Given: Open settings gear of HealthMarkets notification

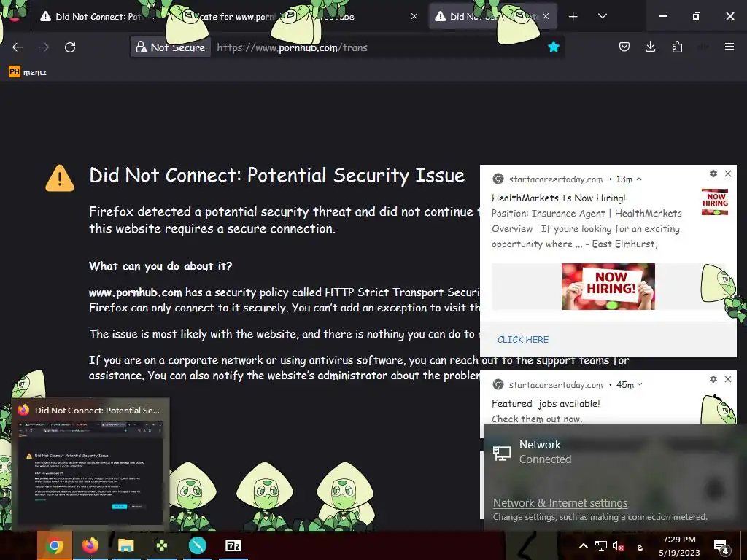Looking at the screenshot, I should point(713,174).
